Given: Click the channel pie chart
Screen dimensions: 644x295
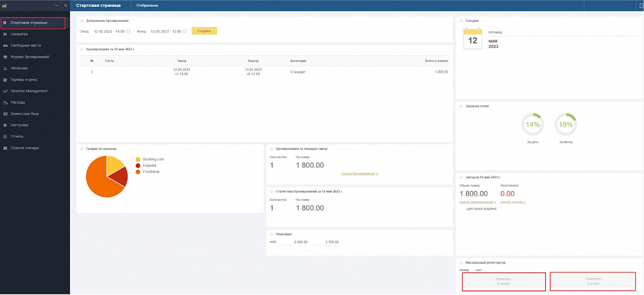Looking at the screenshot, I should click(107, 177).
